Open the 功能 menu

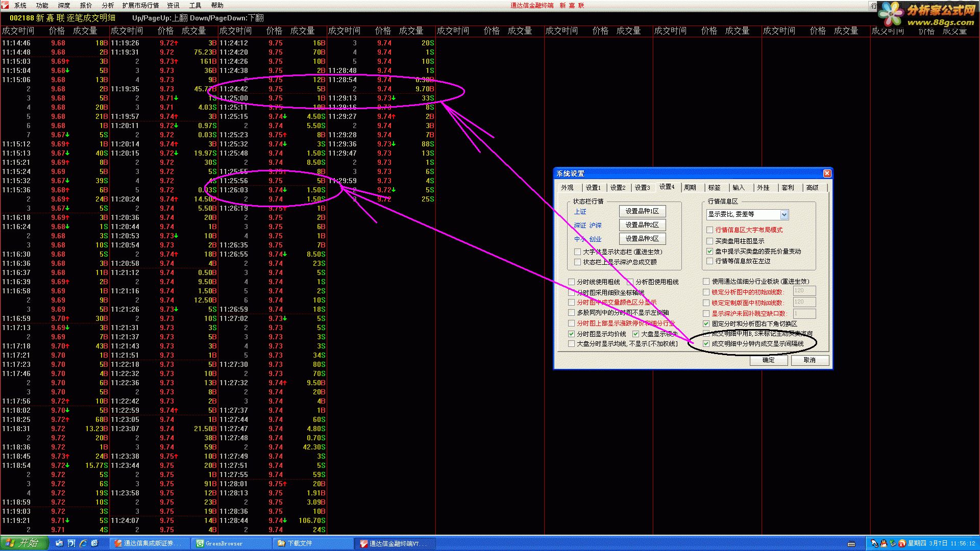(42, 5)
